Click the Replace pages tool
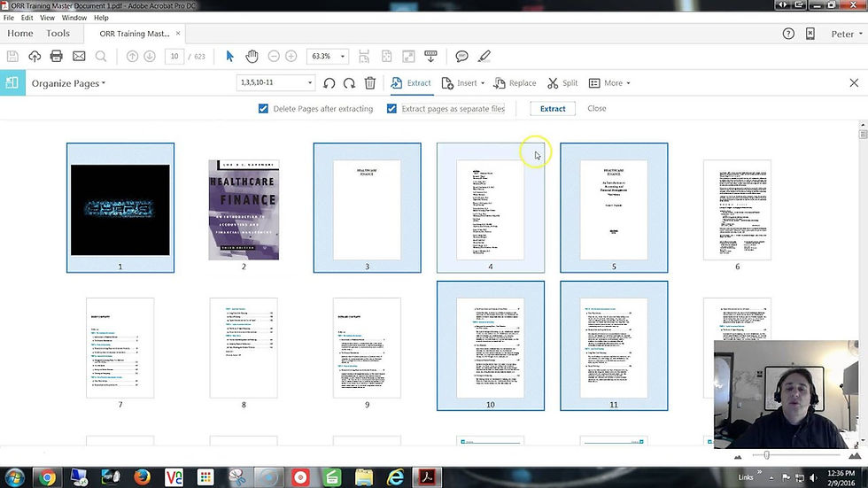868x488 pixels. (x=515, y=83)
